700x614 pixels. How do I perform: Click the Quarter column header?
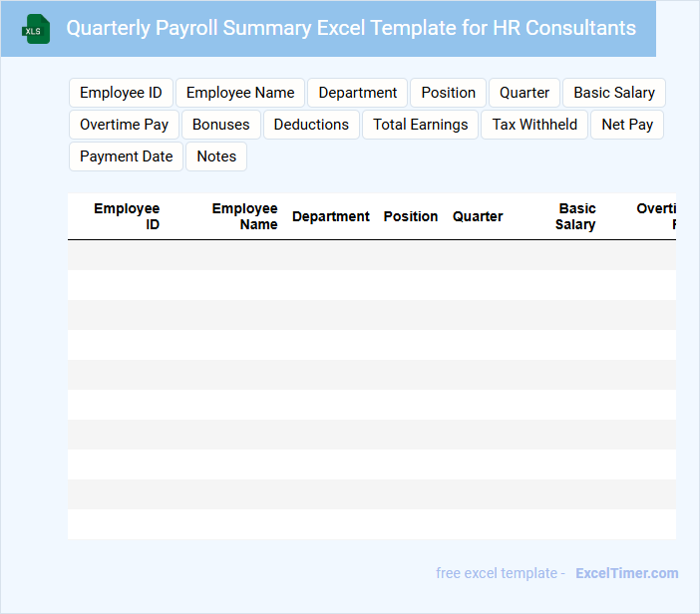[x=478, y=216]
